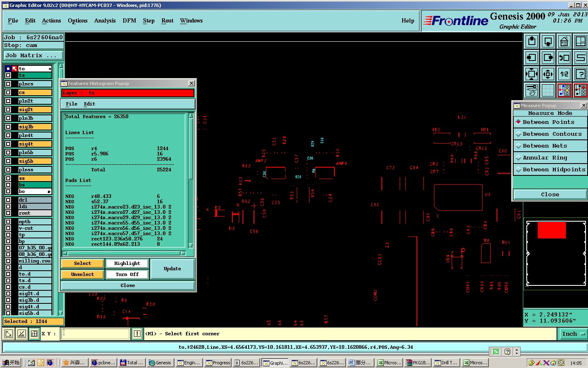Image resolution: width=588 pixels, height=368 pixels.
Task: Open the pcbne... browser taskbar item
Action: click(103, 363)
